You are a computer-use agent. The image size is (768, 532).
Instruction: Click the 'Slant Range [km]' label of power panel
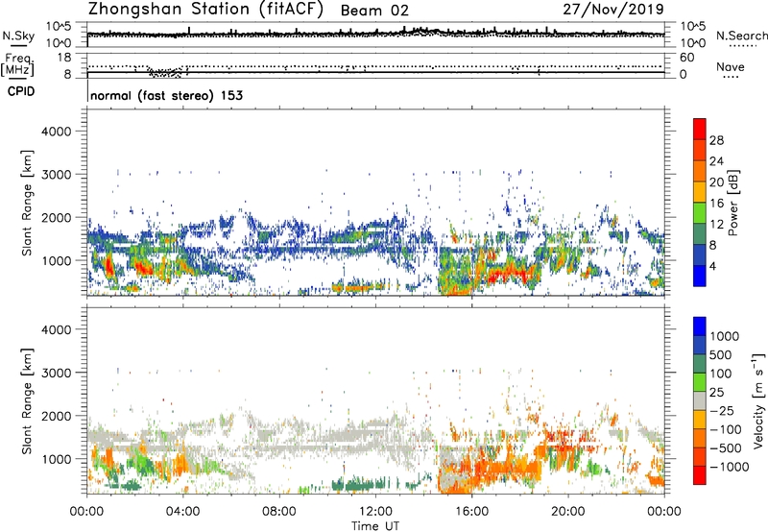point(27,203)
